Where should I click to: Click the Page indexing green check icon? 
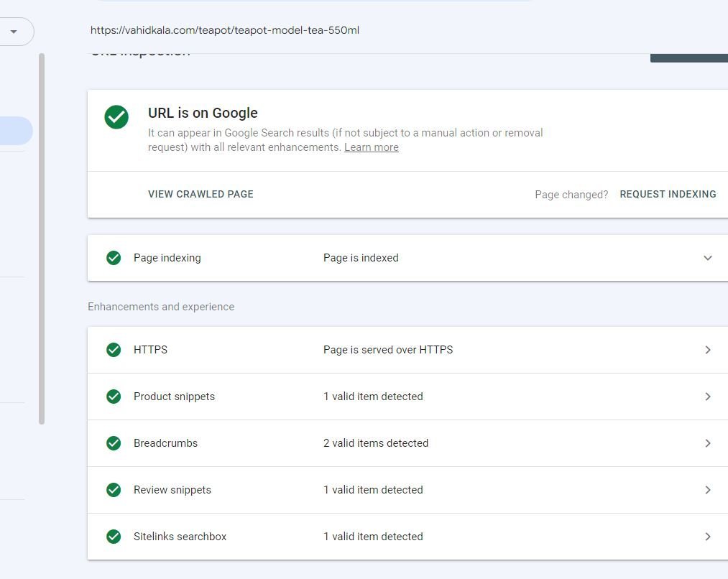click(x=114, y=258)
